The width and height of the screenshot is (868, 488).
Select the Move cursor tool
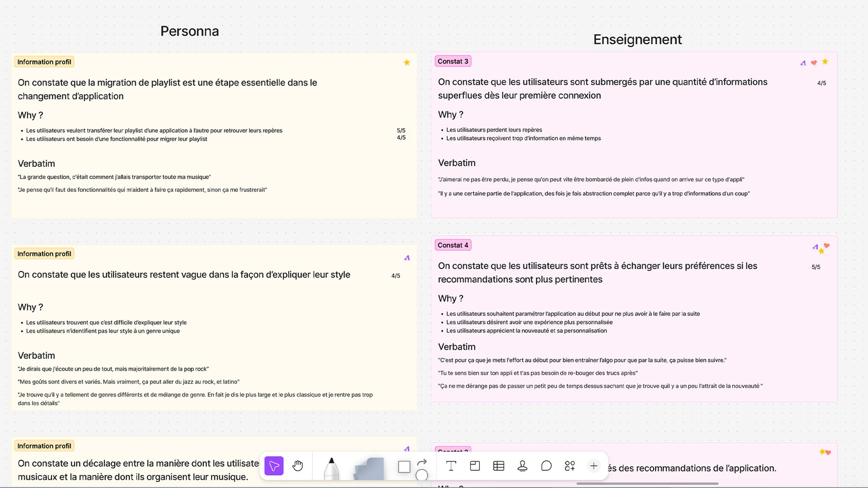click(274, 466)
